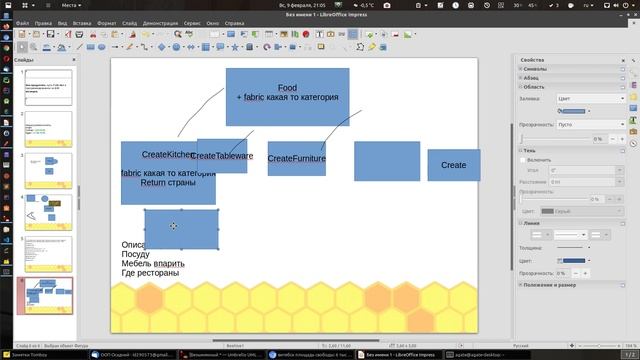Insert a table via toolbar icon
The height and width of the screenshot is (360, 640).
click(269, 35)
